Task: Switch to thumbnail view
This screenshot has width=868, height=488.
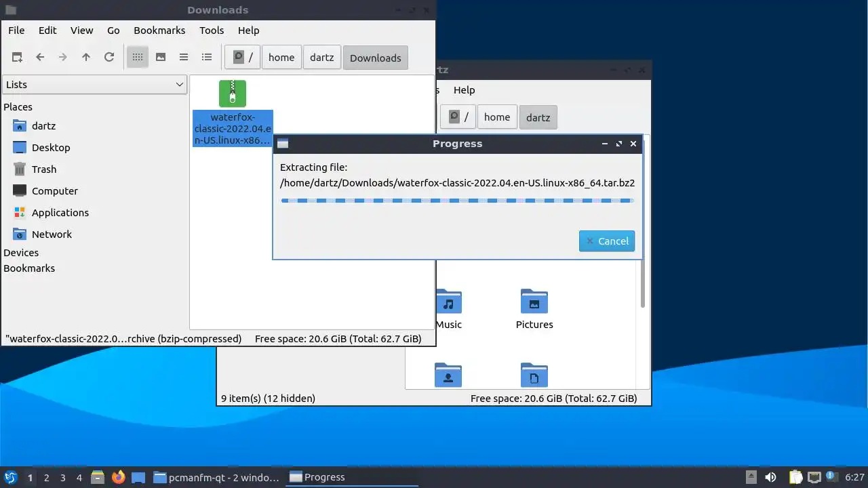Action: pyautogui.click(x=161, y=58)
